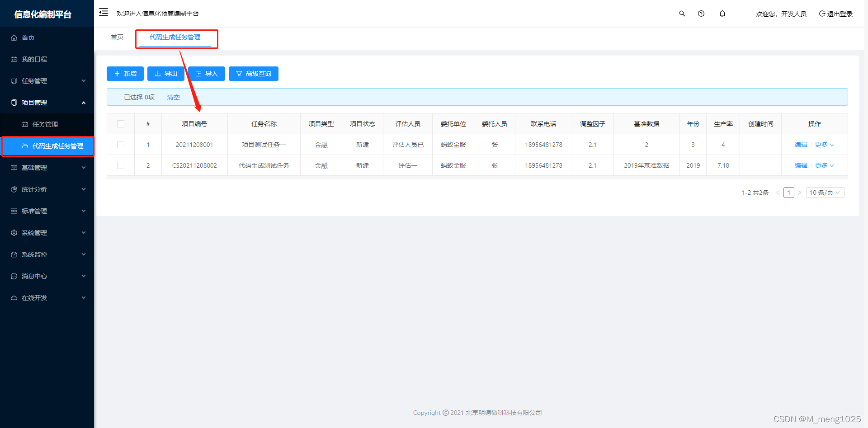Click the book icon beside 基础管理
Image resolution: width=868 pixels, height=428 pixels.
(14, 168)
